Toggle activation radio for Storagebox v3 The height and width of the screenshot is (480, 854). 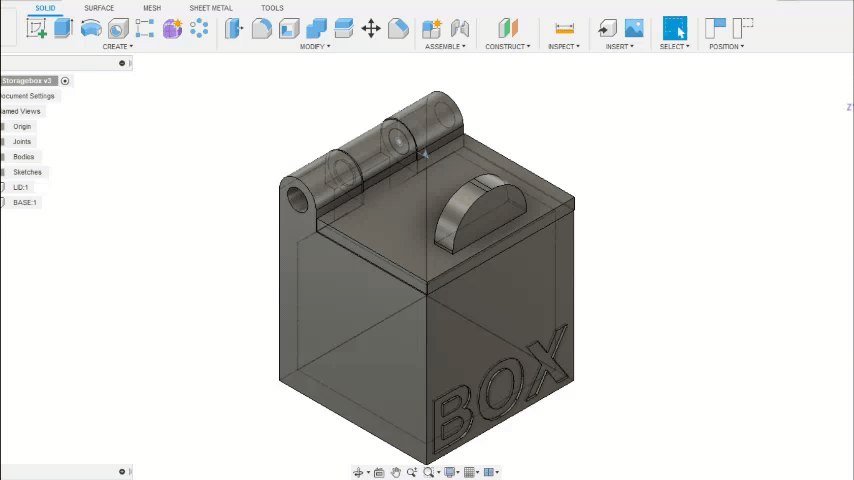[65, 81]
